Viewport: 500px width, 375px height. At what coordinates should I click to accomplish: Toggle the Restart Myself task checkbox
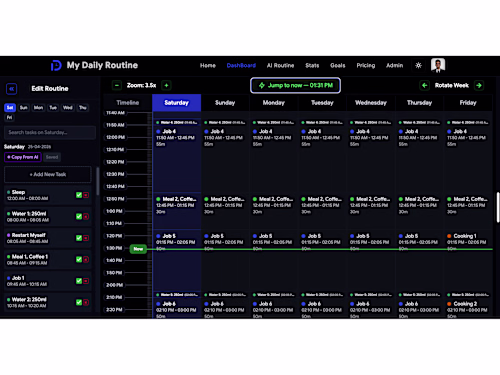(x=79, y=238)
